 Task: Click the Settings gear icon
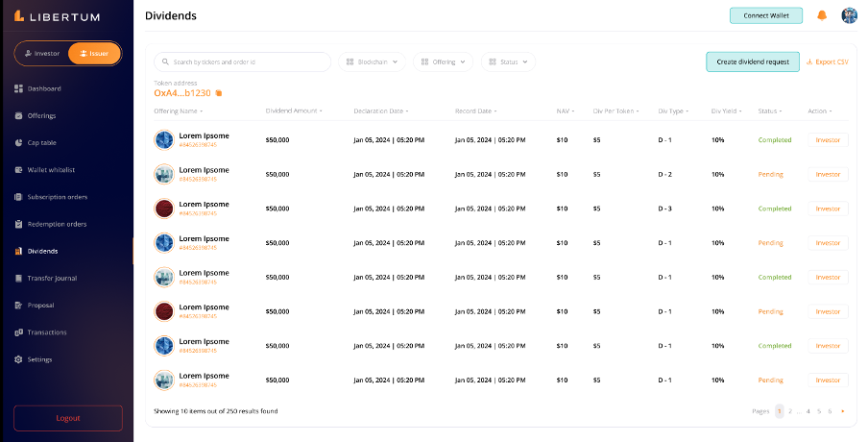18,359
